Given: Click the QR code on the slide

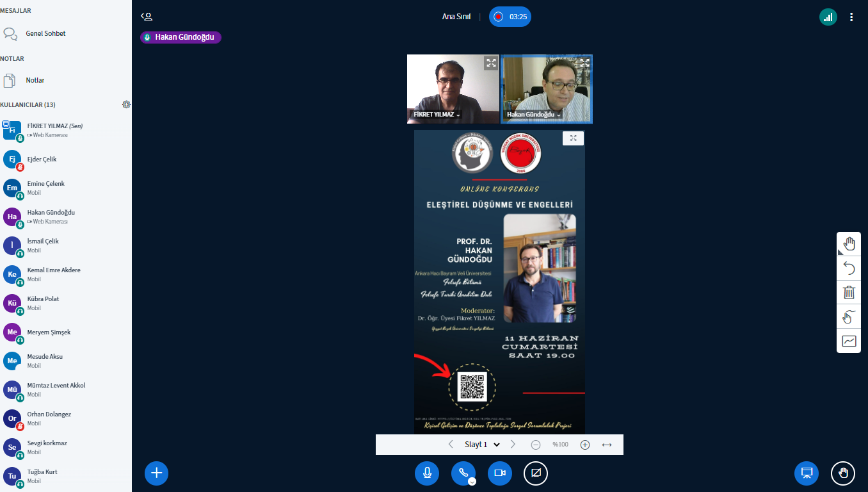Looking at the screenshot, I should tap(472, 387).
